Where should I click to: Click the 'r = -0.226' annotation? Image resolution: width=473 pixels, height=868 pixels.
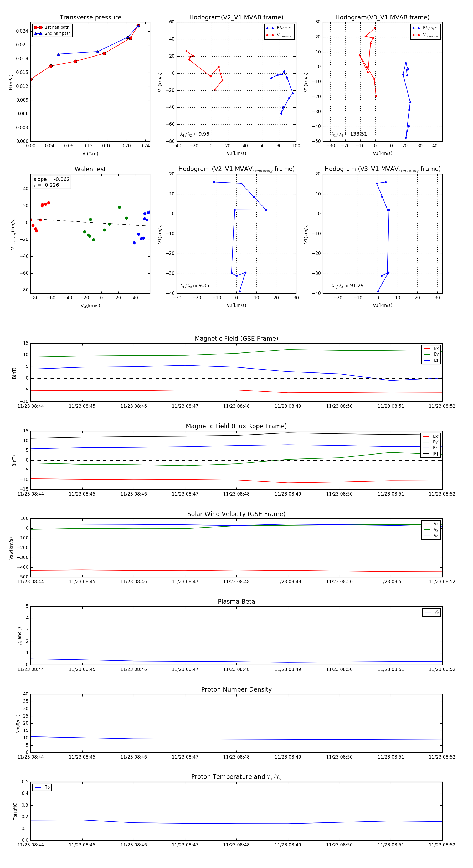tap(47, 185)
